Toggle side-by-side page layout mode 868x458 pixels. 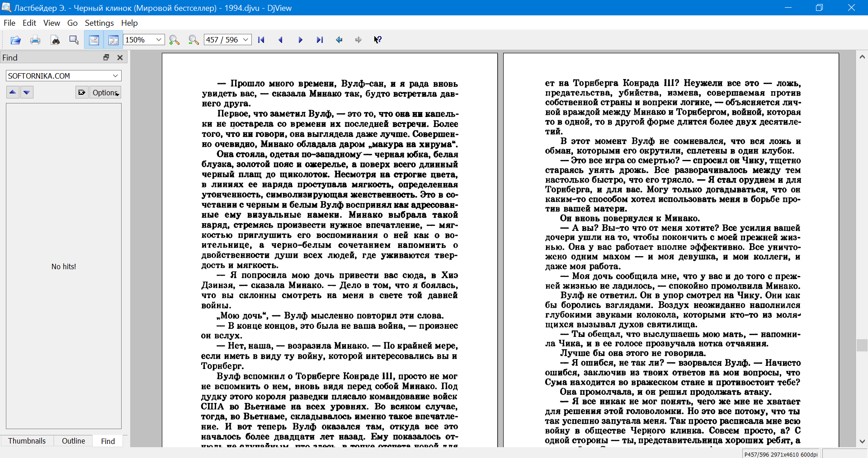113,40
